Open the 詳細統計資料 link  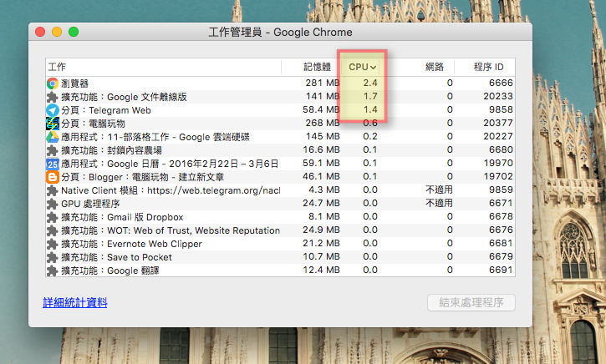coord(75,303)
